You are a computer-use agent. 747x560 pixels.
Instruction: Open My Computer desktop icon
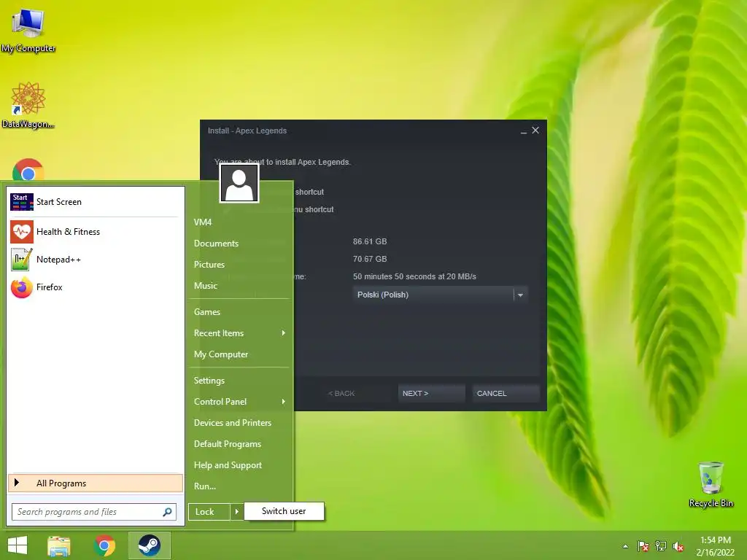28,30
